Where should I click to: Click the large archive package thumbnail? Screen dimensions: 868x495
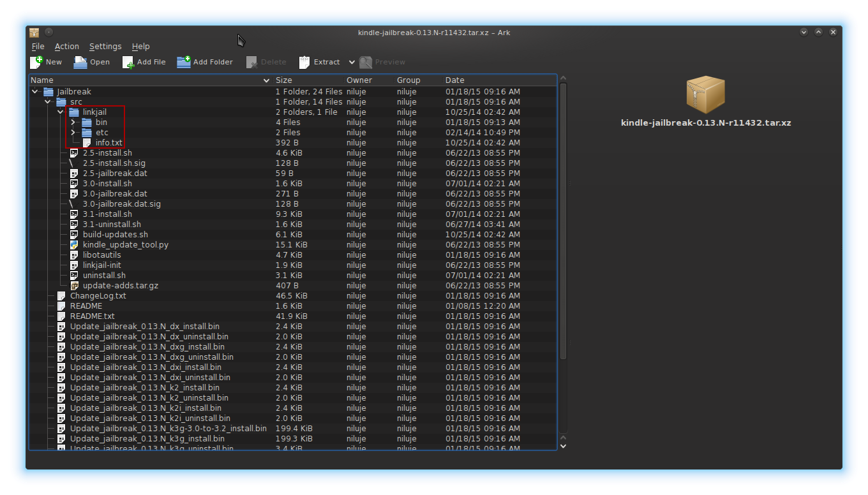(706, 95)
